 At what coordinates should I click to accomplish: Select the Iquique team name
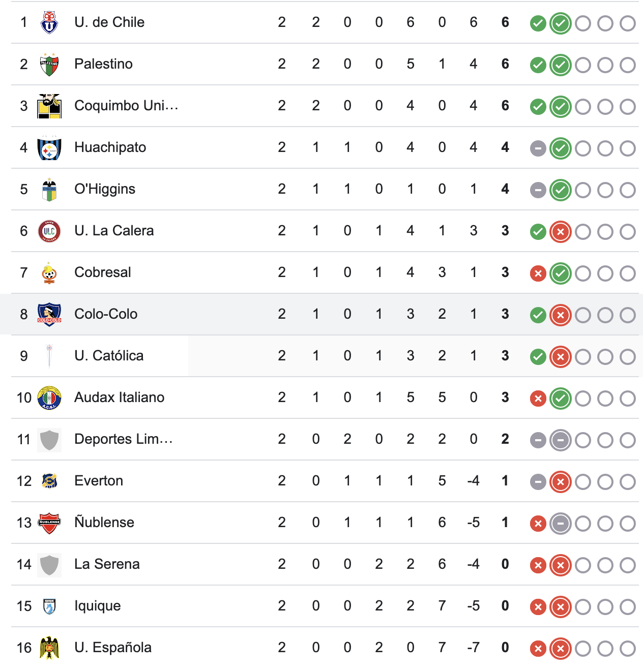click(98, 606)
